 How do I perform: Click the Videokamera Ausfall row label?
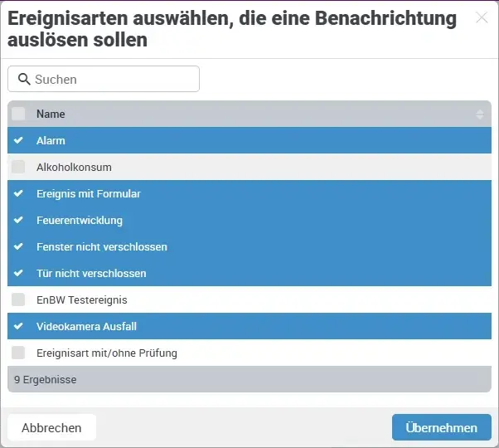coord(86,327)
